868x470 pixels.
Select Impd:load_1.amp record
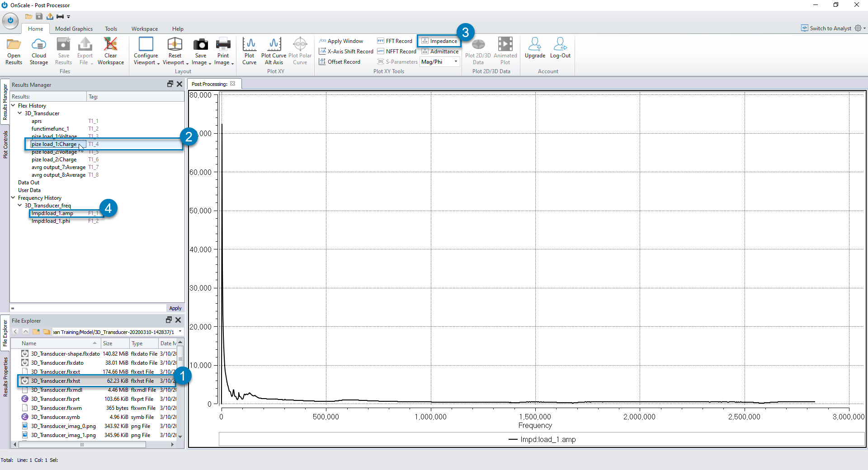click(52, 213)
